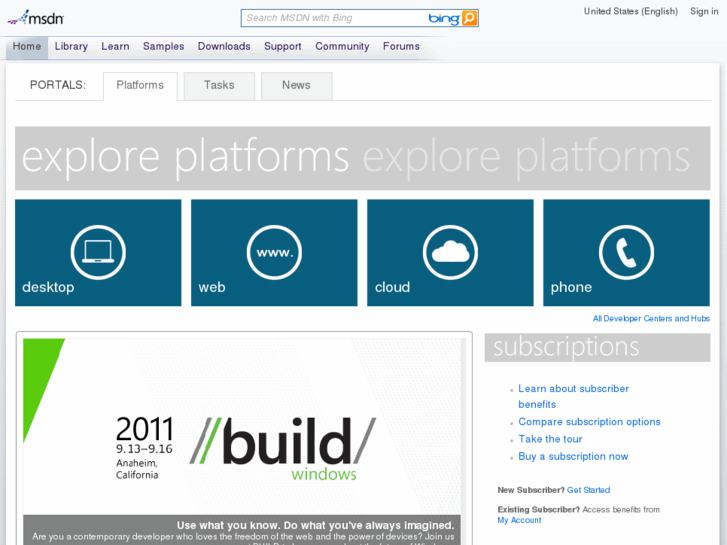Open the Forums menu item

pyautogui.click(x=401, y=46)
